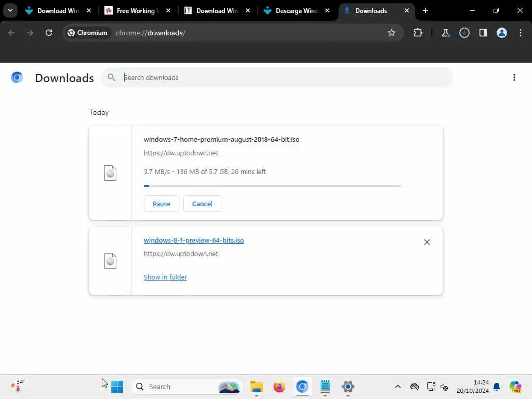
Task: Launch Firefox from taskbar
Action: (x=279, y=387)
